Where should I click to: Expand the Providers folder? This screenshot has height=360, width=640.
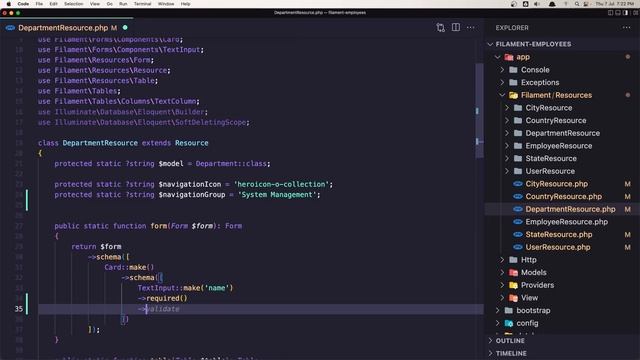click(x=503, y=285)
